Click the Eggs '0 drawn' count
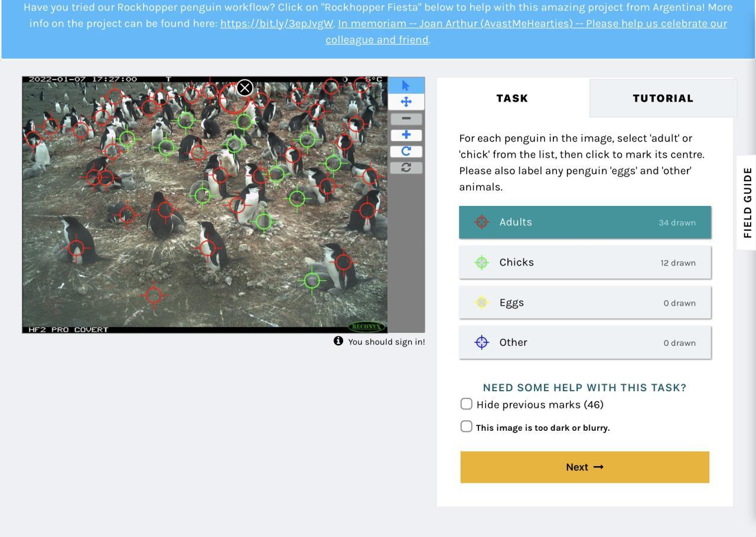This screenshot has height=537, width=756. (x=679, y=303)
